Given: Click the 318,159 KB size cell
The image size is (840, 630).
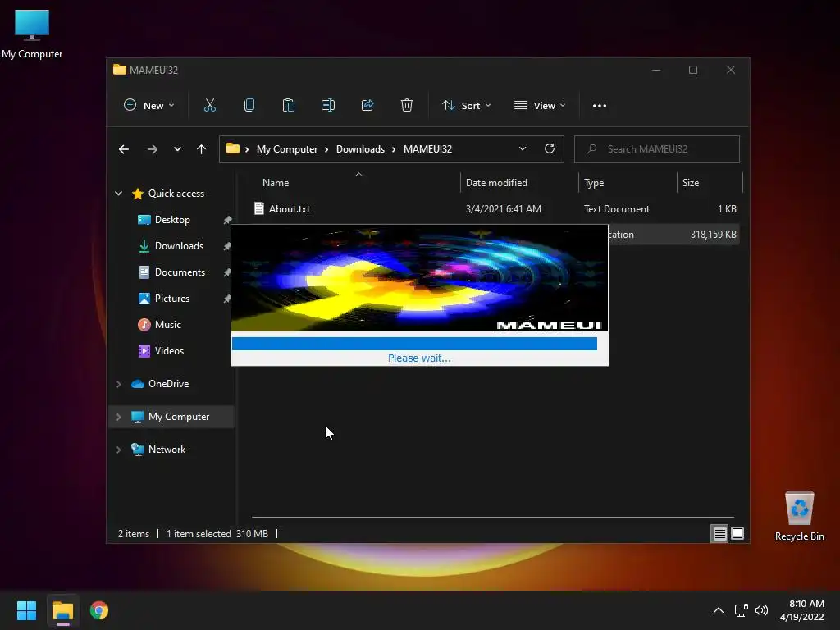Looking at the screenshot, I should 713,234.
